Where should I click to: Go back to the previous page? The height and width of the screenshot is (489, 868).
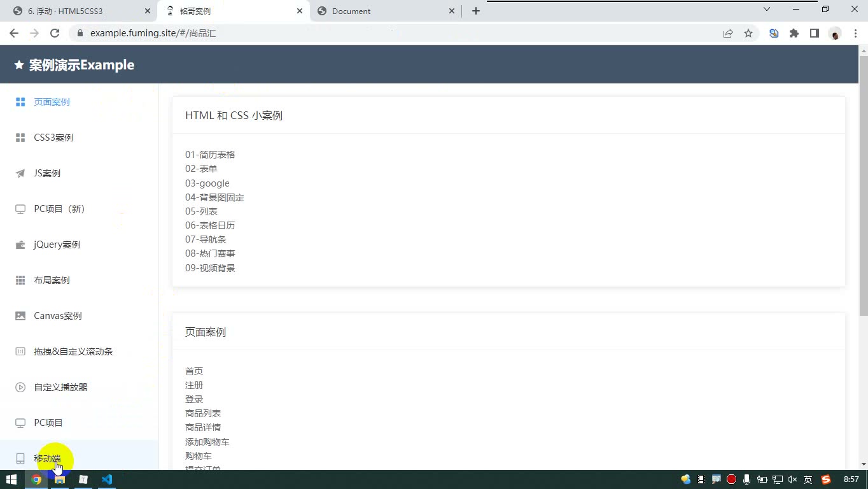click(x=14, y=33)
